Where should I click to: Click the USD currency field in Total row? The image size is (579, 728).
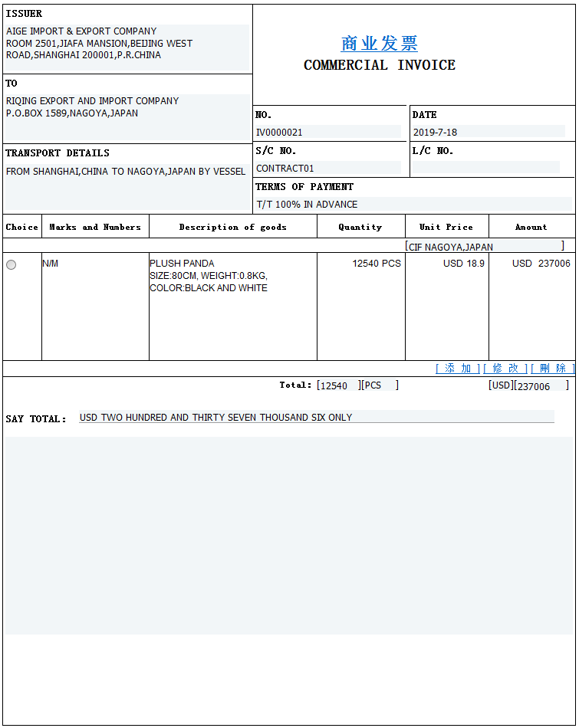(501, 385)
